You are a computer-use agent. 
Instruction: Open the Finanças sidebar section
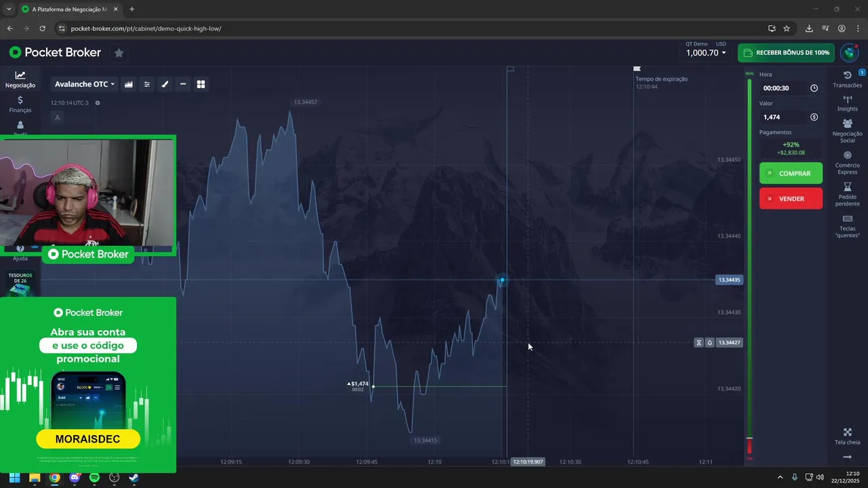(20, 104)
